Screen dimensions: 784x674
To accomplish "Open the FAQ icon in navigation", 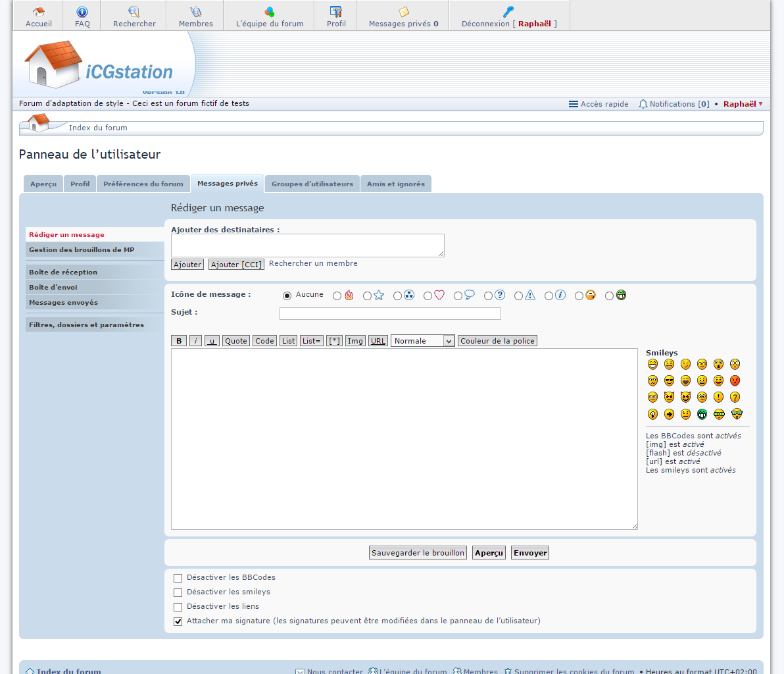I will point(82,12).
